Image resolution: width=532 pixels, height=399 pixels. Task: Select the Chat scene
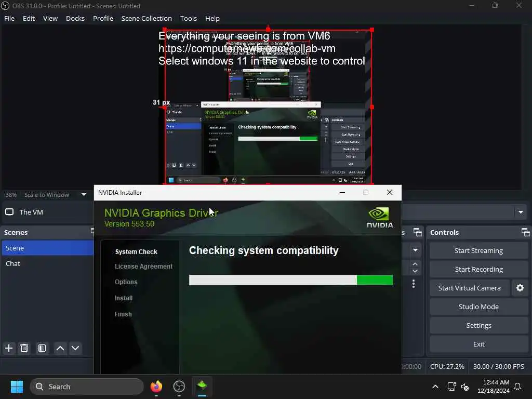tap(47, 263)
